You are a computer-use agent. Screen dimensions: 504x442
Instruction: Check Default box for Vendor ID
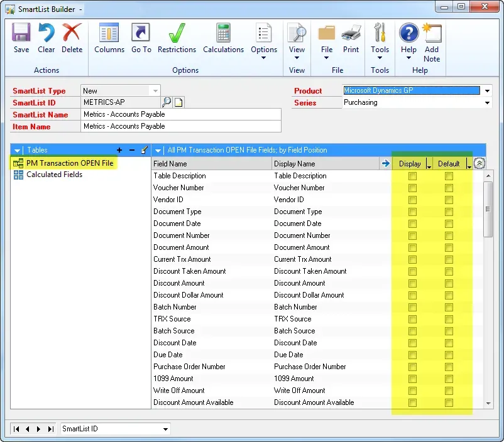[x=449, y=200]
